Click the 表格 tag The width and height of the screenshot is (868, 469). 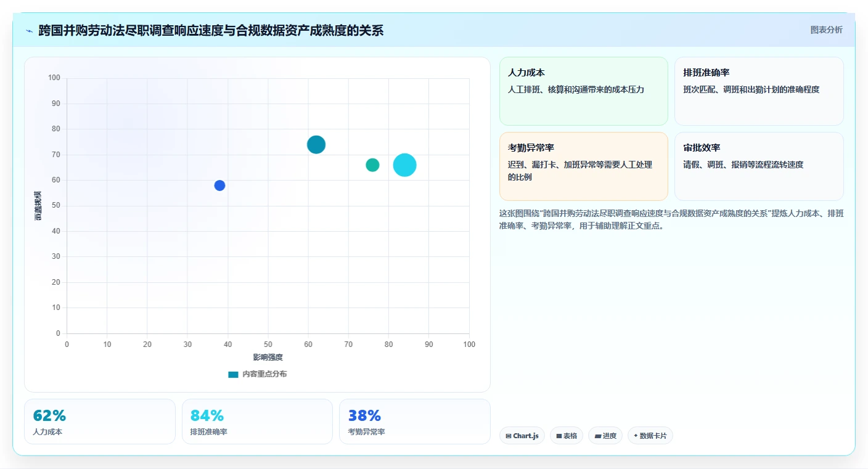tap(567, 436)
